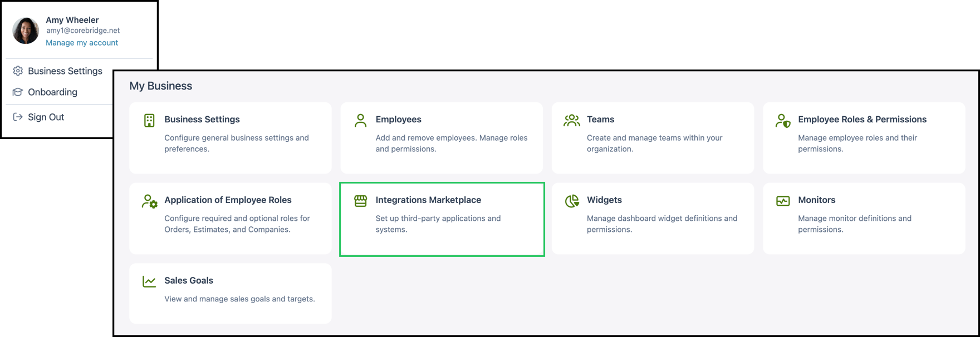Open the Manage my account link
Image resolution: width=980 pixels, height=337 pixels.
tap(82, 43)
